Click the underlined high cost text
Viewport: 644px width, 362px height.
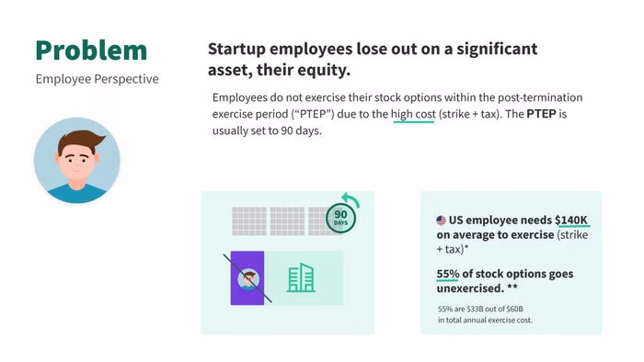coord(413,114)
